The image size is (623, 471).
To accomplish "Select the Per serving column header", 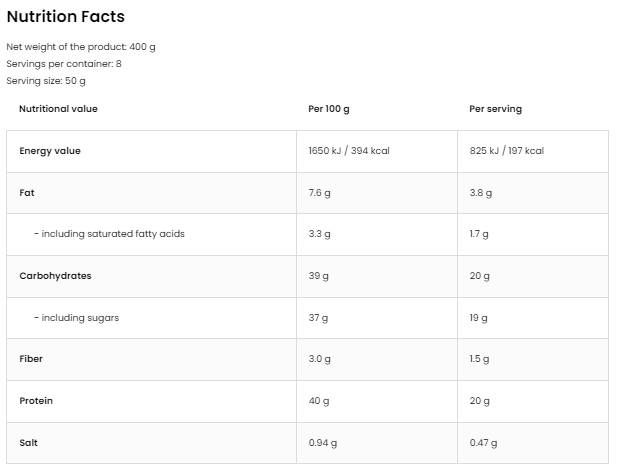I will coord(495,109).
